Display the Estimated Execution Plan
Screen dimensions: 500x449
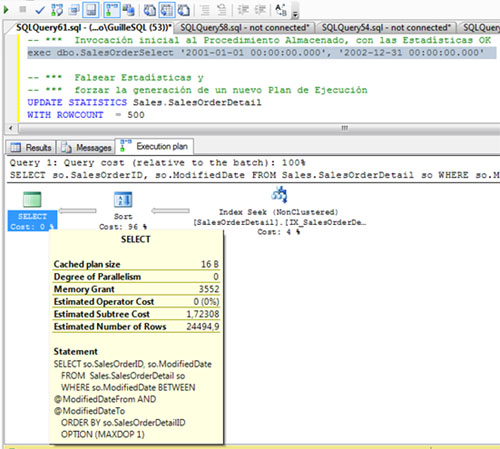[57, 10]
